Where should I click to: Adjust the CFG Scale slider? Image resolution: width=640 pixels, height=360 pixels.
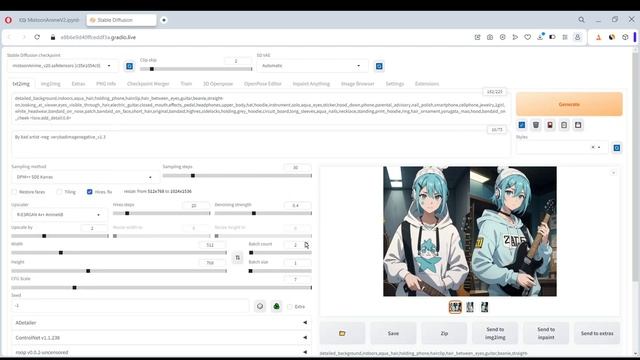(161, 288)
